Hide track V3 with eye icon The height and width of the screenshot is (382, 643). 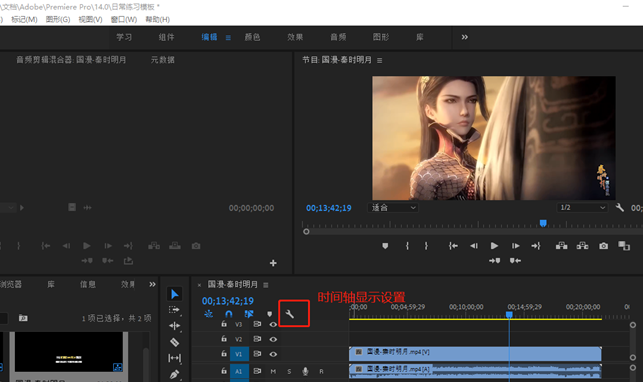(x=273, y=324)
